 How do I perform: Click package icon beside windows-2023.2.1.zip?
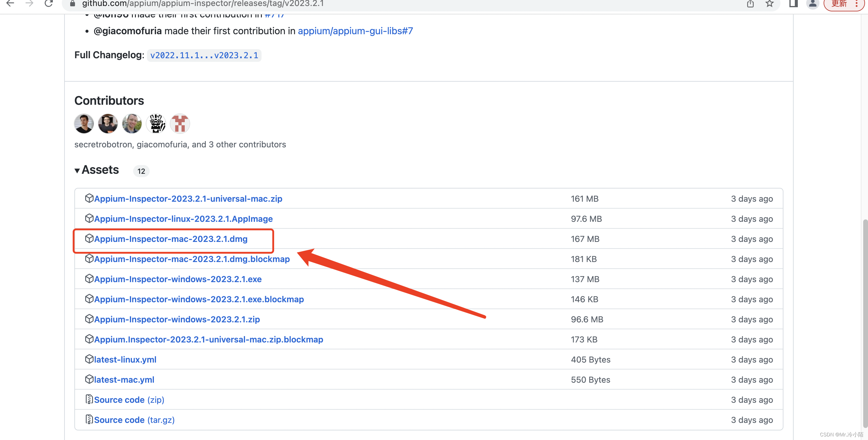89,319
